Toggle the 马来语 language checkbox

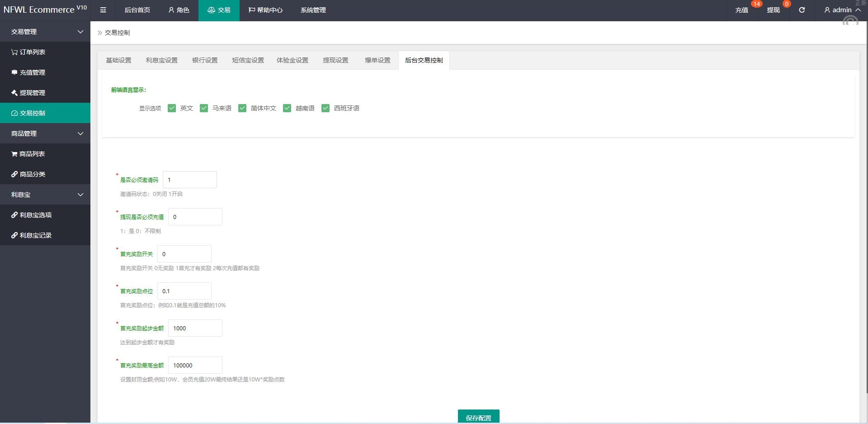click(x=204, y=108)
